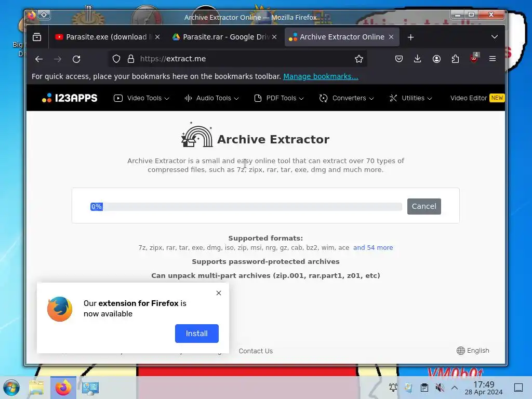Viewport: 532px width, 399px height.
Task: Bookmark this page with the star icon
Action: click(x=358, y=59)
